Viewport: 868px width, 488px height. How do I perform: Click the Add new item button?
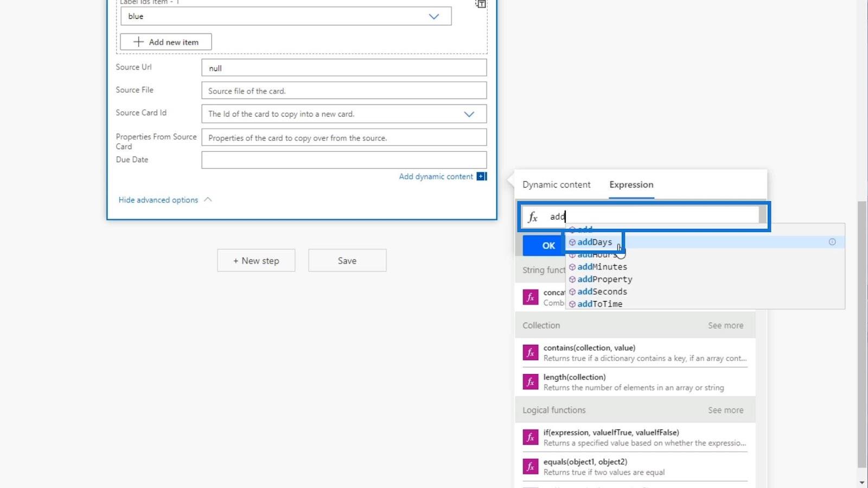(x=166, y=42)
